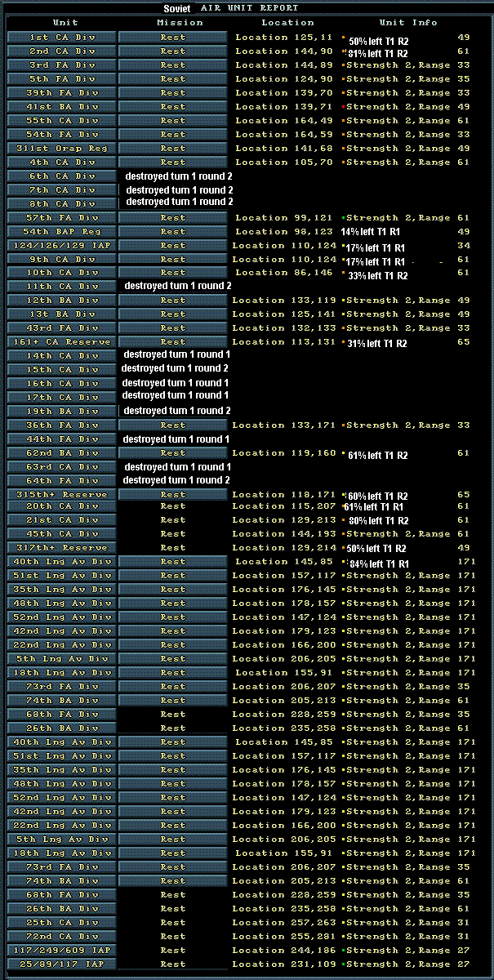Click the AIR UNIT REPORT title

[x=250, y=8]
